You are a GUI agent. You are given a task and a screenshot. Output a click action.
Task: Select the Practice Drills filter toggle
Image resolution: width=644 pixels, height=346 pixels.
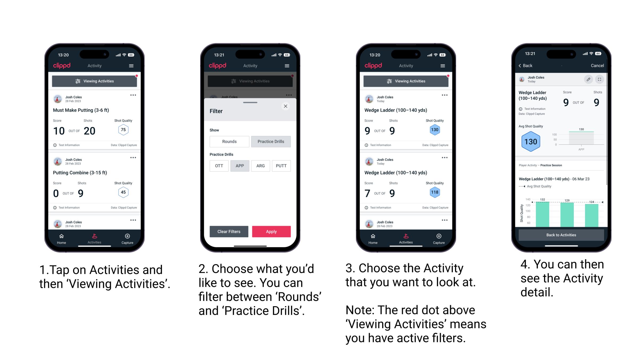point(272,142)
